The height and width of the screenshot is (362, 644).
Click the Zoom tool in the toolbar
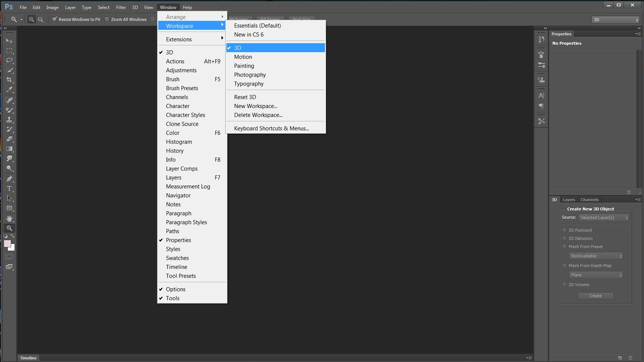(9, 228)
